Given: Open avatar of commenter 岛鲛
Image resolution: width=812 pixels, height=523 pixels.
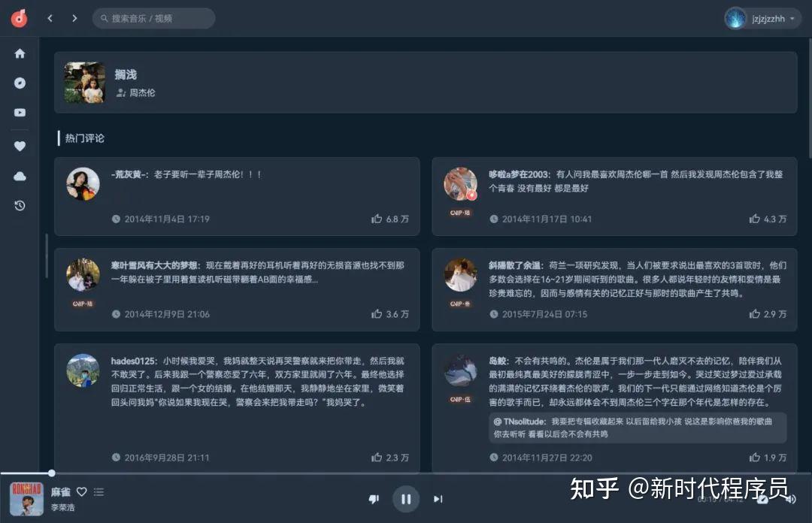Looking at the screenshot, I should pyautogui.click(x=460, y=370).
